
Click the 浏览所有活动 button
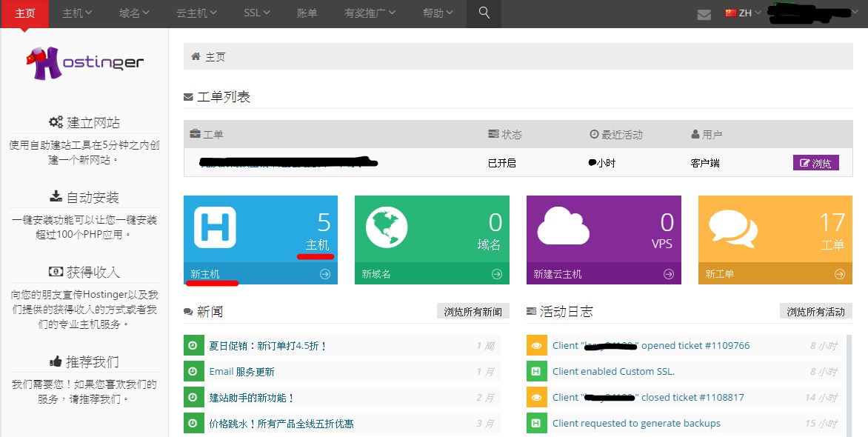pos(816,311)
